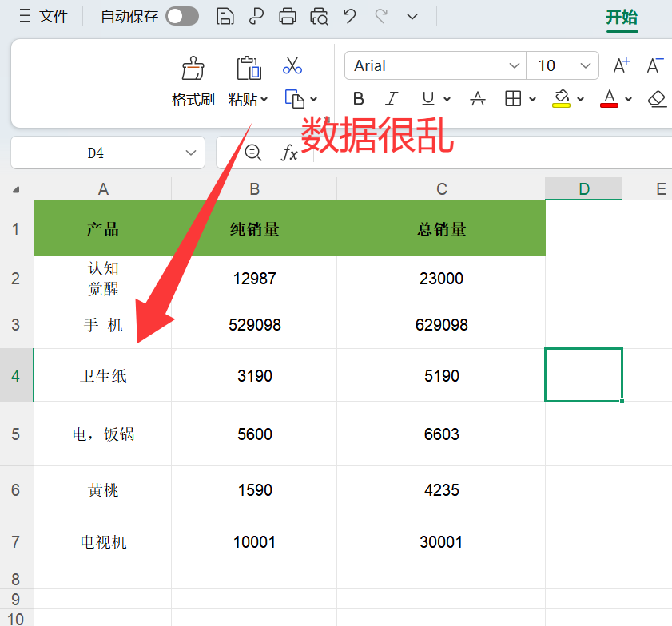Click the eraser Clear Formatting icon

[657, 98]
